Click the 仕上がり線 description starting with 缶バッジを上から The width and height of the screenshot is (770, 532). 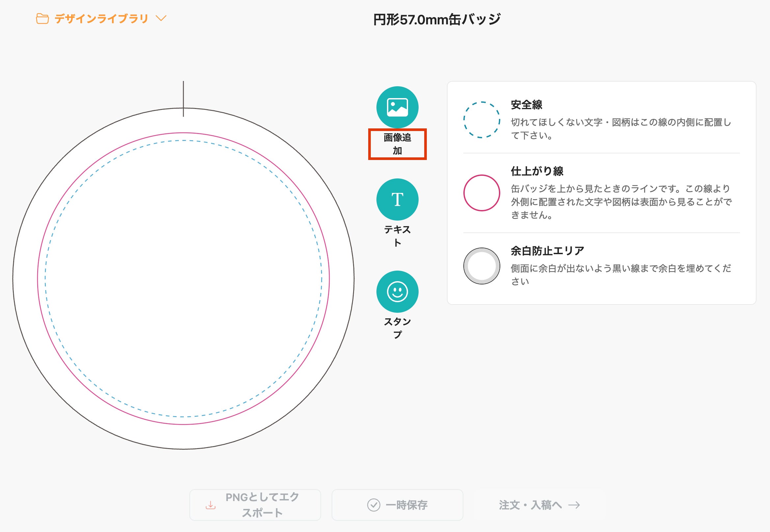click(621, 202)
